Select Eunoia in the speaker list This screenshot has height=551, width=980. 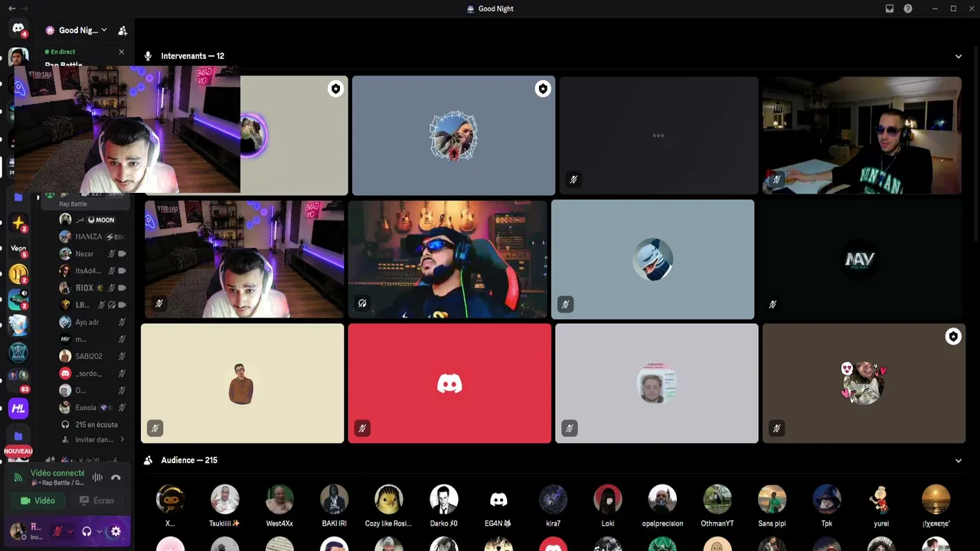(x=92, y=407)
